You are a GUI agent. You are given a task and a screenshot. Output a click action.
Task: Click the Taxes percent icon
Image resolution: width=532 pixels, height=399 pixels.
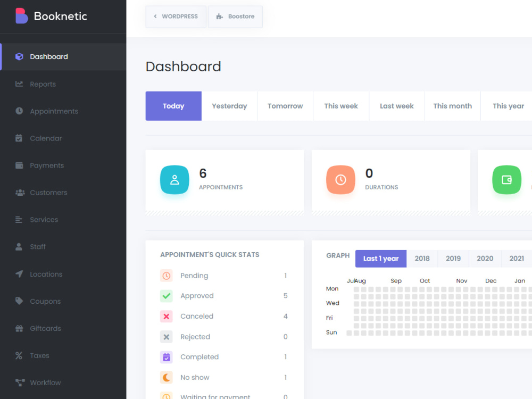[x=19, y=355]
